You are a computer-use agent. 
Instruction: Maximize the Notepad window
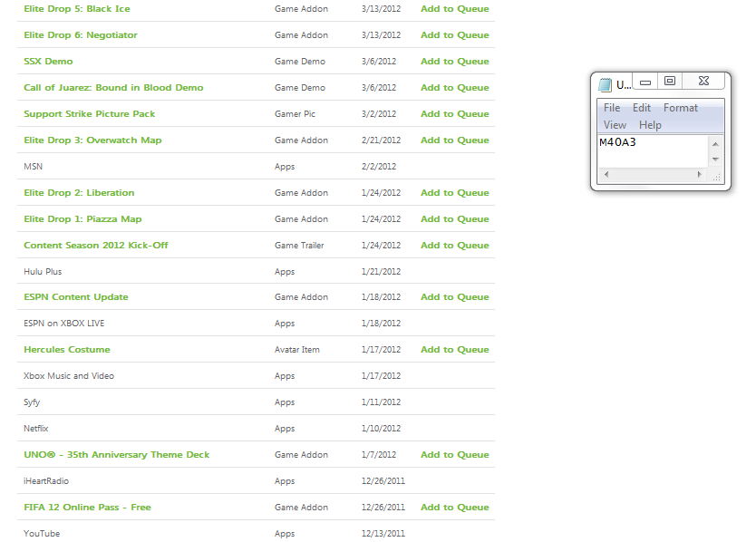point(670,81)
